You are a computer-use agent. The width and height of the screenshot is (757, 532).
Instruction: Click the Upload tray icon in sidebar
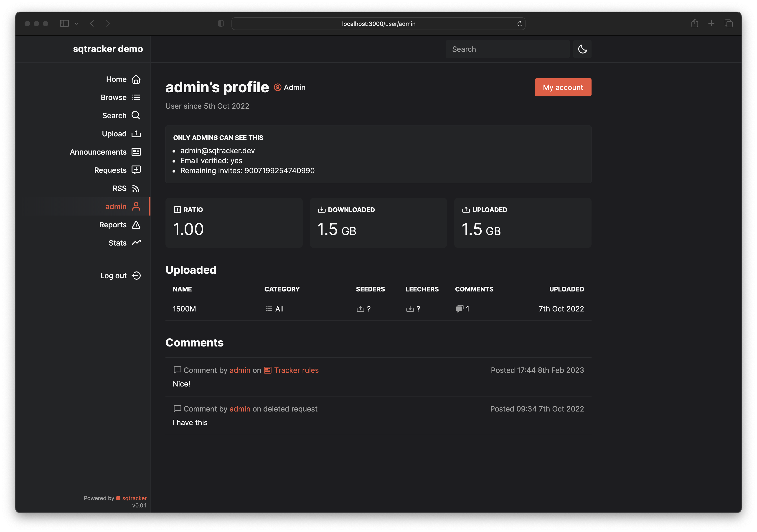tap(136, 134)
